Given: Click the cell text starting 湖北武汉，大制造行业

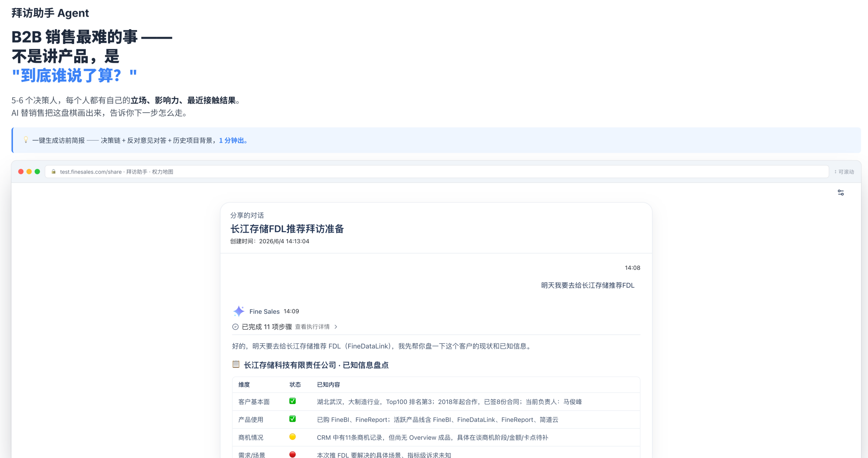Looking at the screenshot, I should (449, 402).
